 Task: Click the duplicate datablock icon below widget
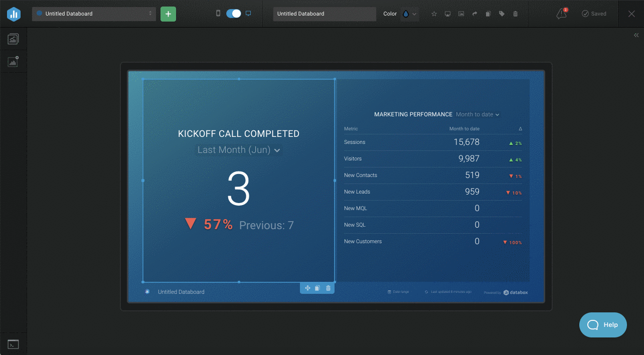point(317,288)
